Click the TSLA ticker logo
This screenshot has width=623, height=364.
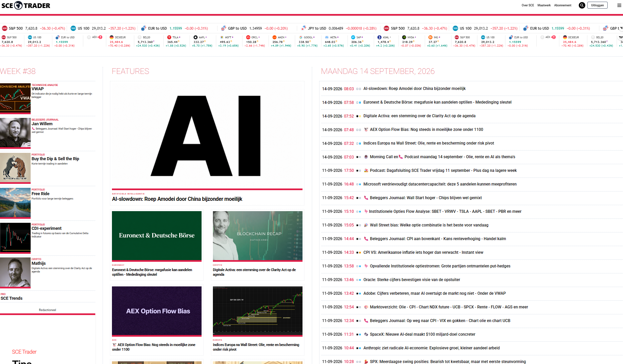(169, 37)
